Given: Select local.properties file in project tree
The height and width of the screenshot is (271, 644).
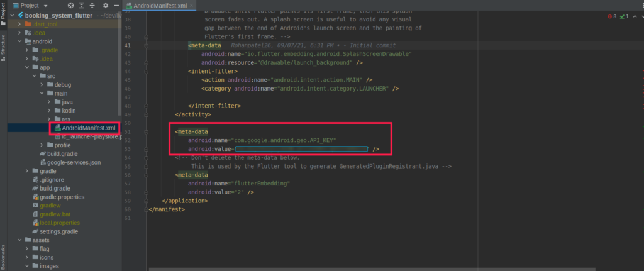Looking at the screenshot, I should (59, 223).
